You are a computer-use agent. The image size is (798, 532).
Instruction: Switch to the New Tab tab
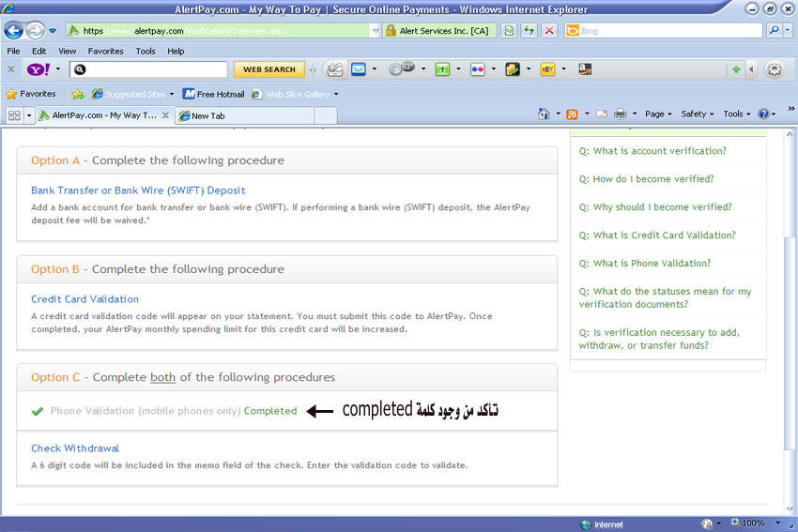click(245, 115)
